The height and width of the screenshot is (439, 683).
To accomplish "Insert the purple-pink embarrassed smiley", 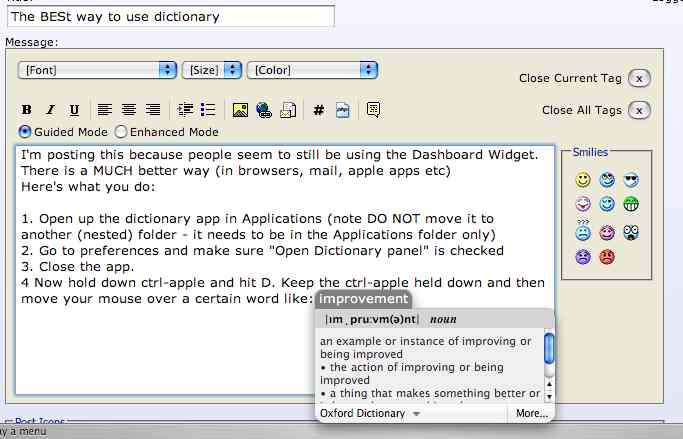I will (607, 233).
